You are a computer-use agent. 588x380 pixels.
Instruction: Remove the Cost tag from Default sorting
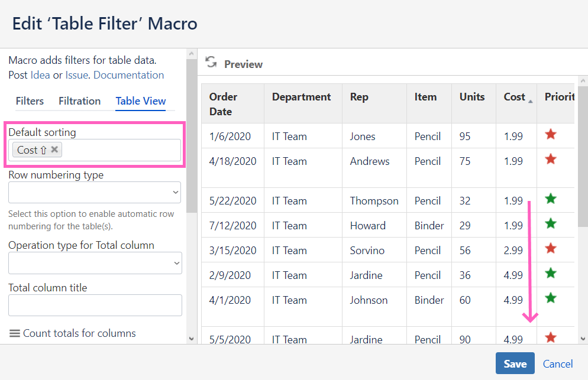(x=54, y=150)
